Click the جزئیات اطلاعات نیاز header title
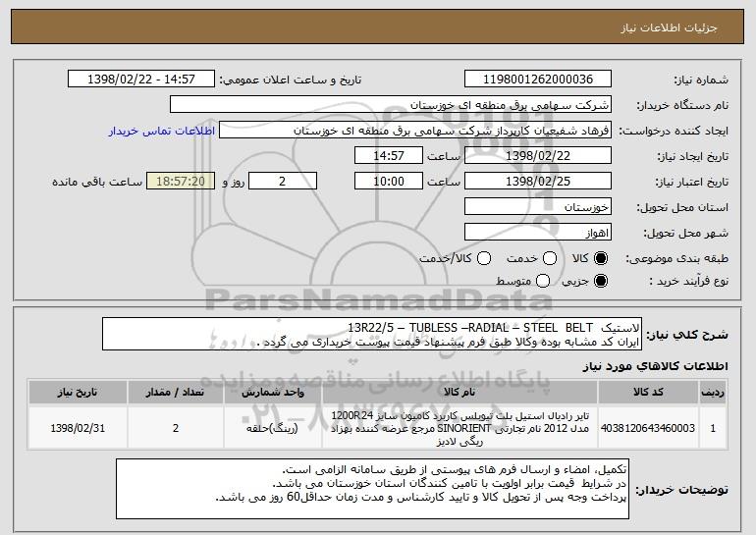Viewport: 756px width, 535px height. pyautogui.click(x=669, y=27)
